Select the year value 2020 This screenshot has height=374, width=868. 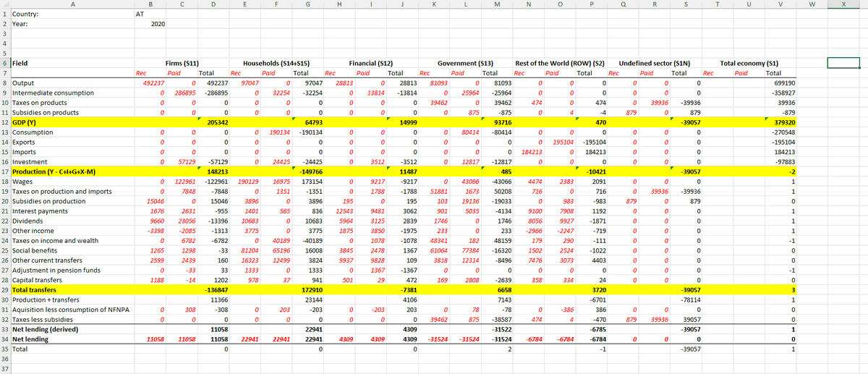point(158,24)
